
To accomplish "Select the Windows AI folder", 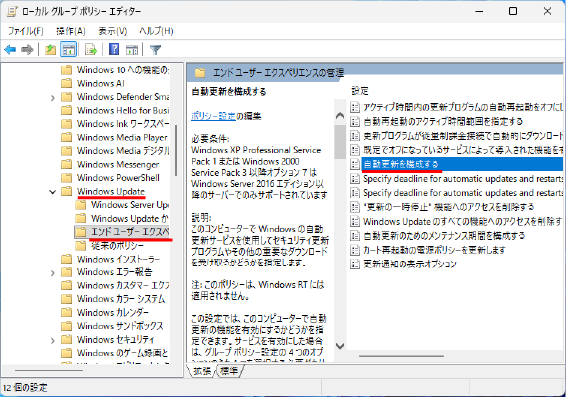I will tap(100, 83).
